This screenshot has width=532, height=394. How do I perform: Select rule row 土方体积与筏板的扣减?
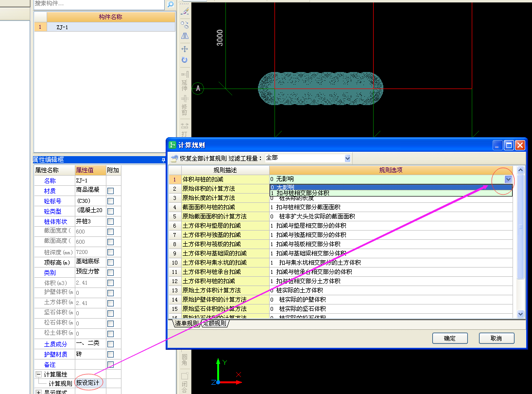[x=225, y=244]
